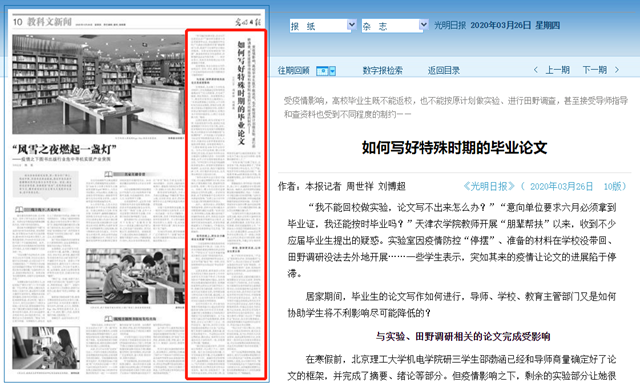
Task: Click the photo of readers at table
Action: click(135, 276)
